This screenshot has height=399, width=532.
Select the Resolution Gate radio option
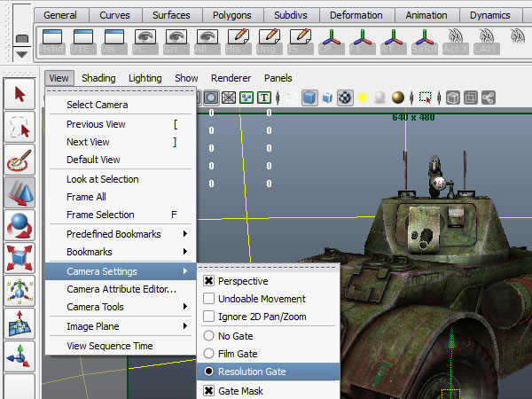coord(208,372)
